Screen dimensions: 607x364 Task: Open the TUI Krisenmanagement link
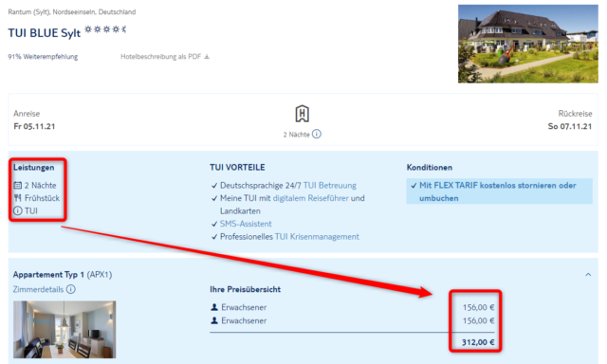pos(317,236)
